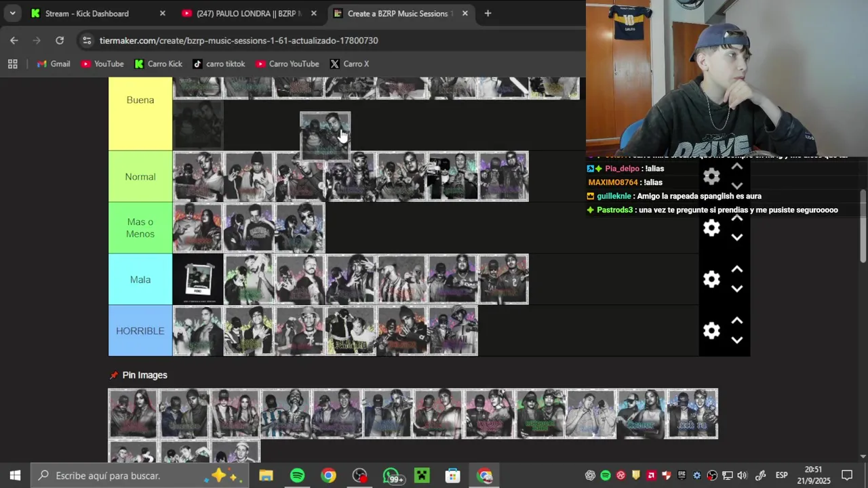Open the Gmail bookmark
The height and width of the screenshot is (488, 868).
(x=54, y=64)
